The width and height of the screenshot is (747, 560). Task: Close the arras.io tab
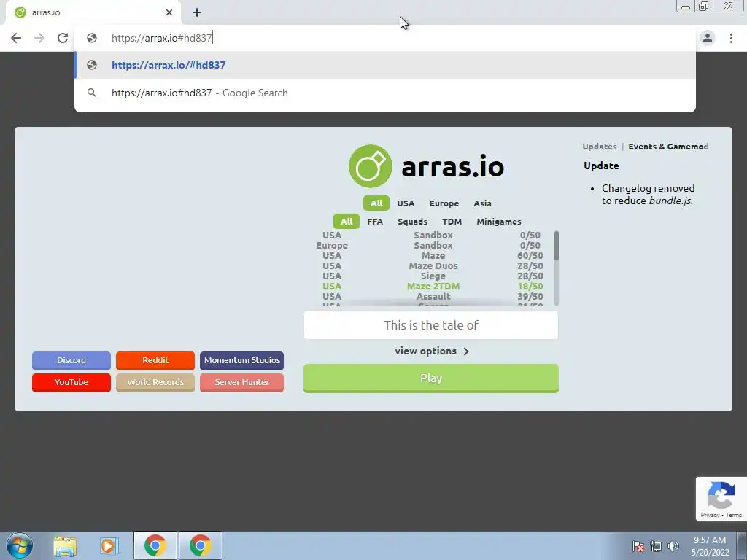pos(169,12)
